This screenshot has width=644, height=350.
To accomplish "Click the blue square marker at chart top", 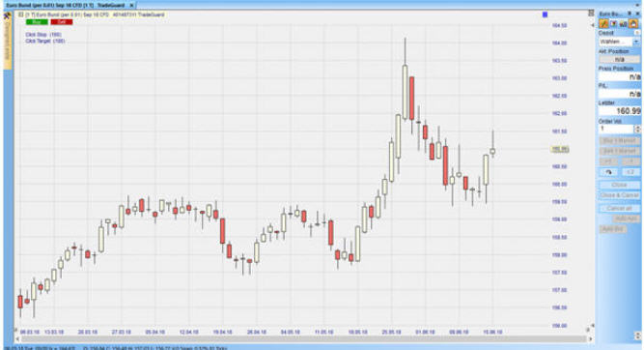I will coord(545,15).
